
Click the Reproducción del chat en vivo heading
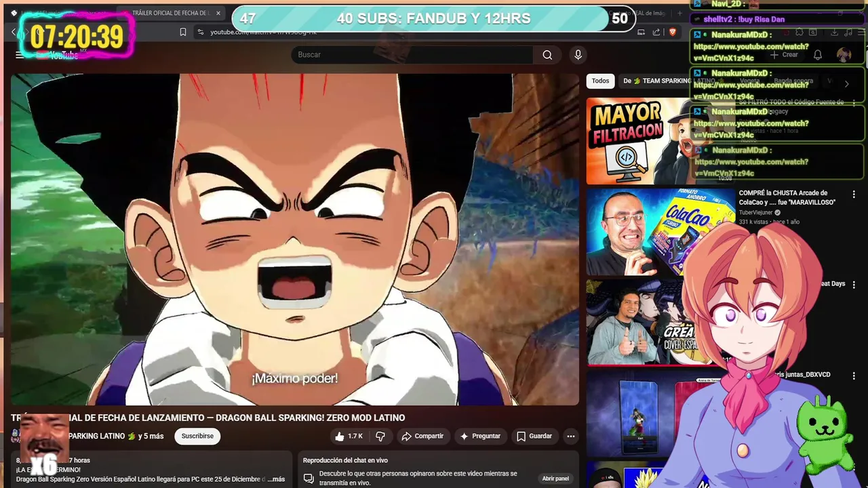pyautogui.click(x=345, y=461)
